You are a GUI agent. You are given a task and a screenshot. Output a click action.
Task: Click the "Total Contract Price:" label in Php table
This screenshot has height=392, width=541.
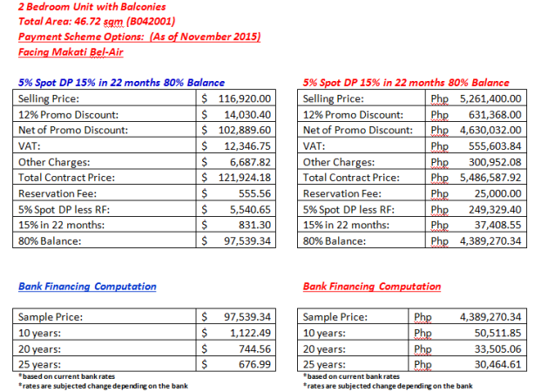pyautogui.click(x=351, y=178)
